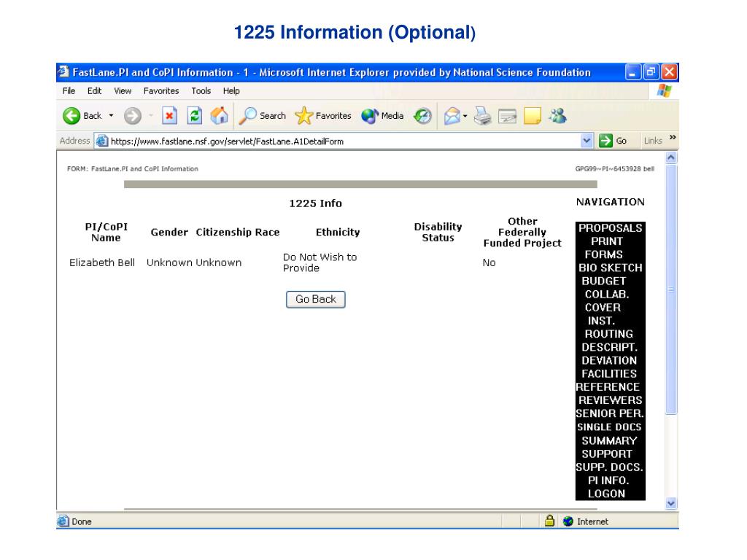Screen dimensions: 747x560
Task: Open PI INFO. navigation link
Action: point(608,481)
